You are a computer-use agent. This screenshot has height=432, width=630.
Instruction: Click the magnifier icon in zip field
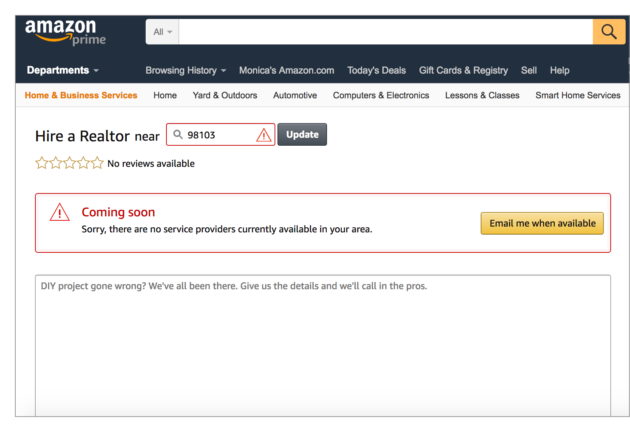[x=178, y=134]
